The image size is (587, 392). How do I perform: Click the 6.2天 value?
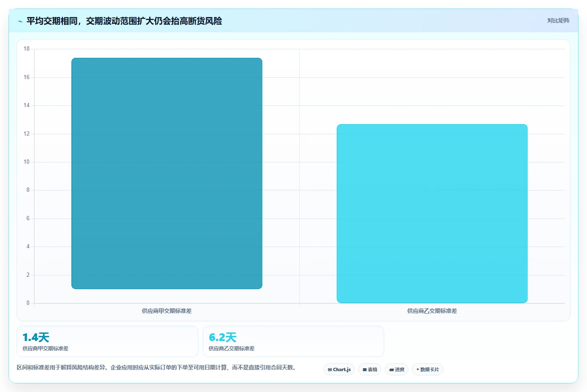point(222,338)
